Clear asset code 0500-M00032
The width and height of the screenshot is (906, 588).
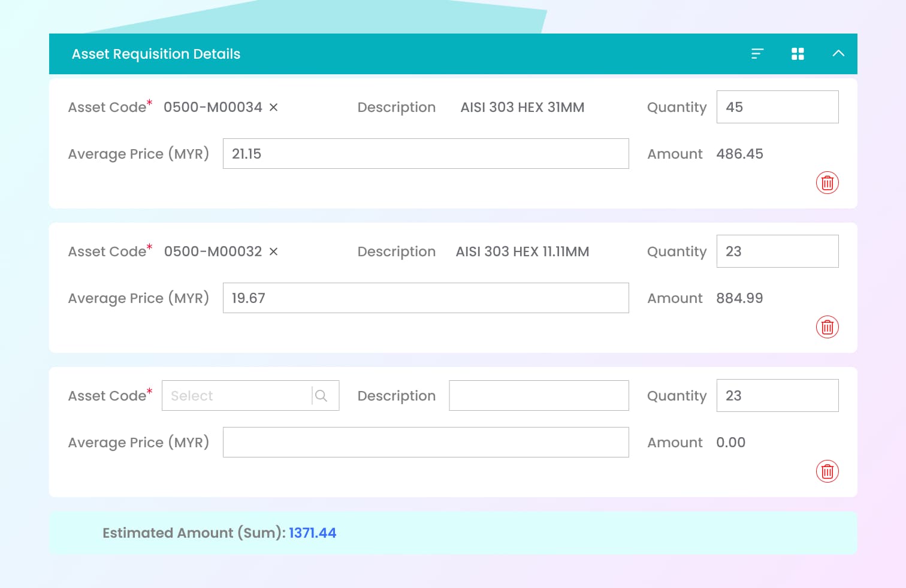click(x=273, y=251)
